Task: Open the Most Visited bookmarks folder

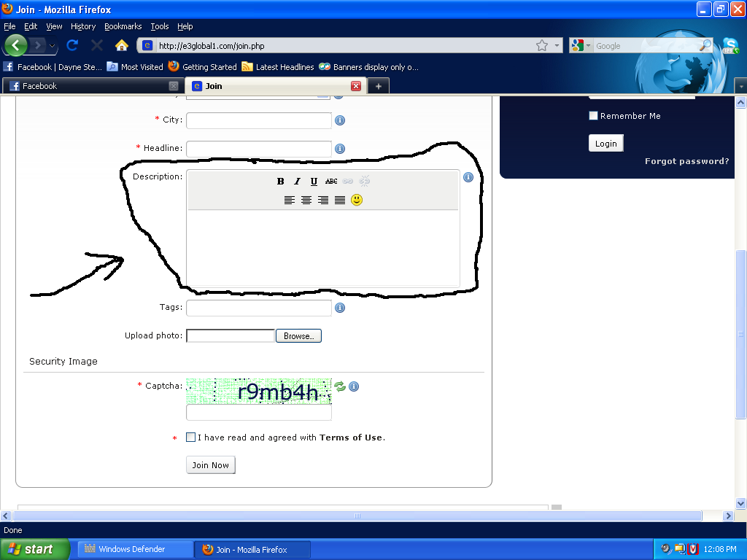Action: click(135, 67)
